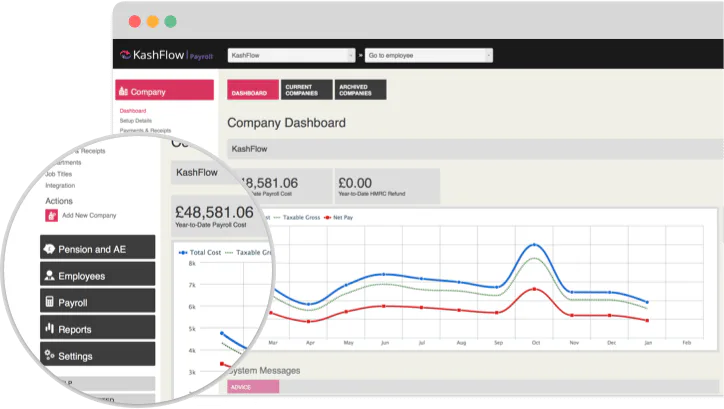Expand the Company sidebar section
Image resolution: width=724 pixels, height=409 pixels.
164,90
